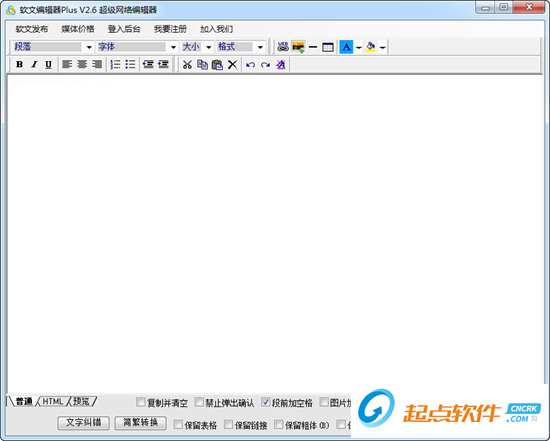Open the 大小 size dropdown
Image resolution: width=550 pixels, height=441 pixels.
point(208,47)
